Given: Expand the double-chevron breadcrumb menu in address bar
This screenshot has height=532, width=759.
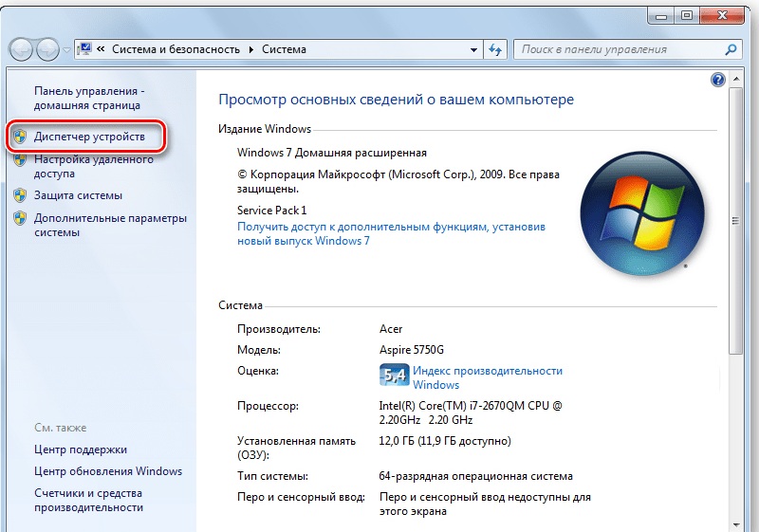Looking at the screenshot, I should [x=101, y=49].
